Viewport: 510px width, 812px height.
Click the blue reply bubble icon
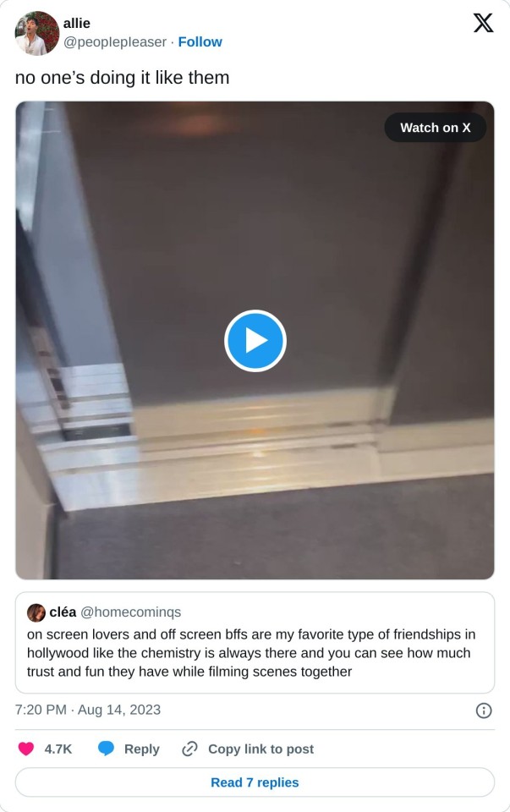tap(106, 749)
